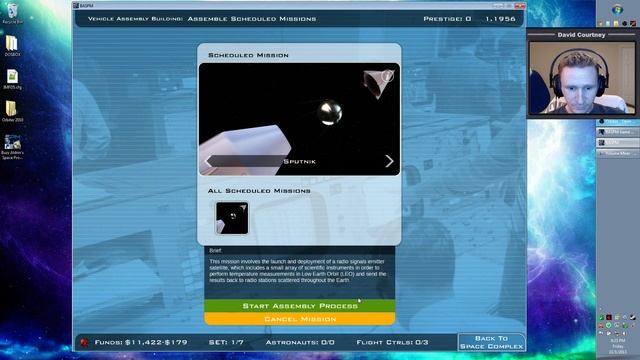Click the Start Assembly Process button
Image resolution: width=640 pixels, height=360 pixels.
[x=300, y=306]
